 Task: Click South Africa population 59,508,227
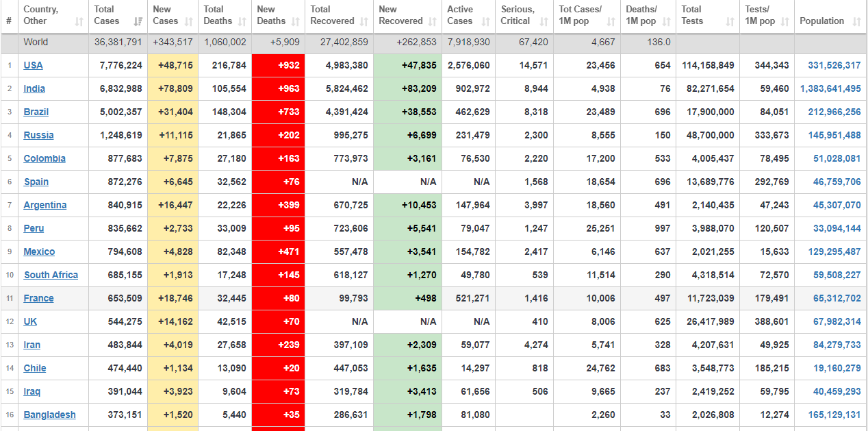(x=837, y=275)
